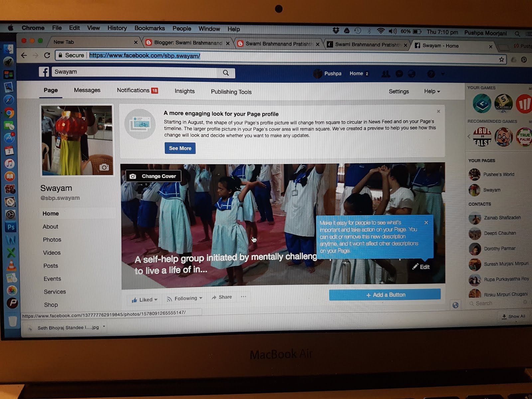Close the Blogger: Swami Brahmanand tab
532x399 pixels.
228,43
